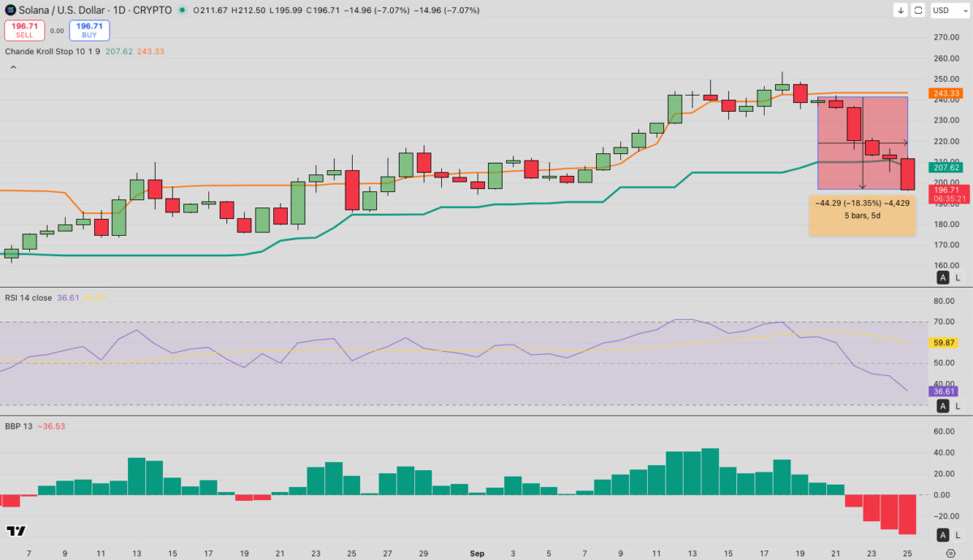Toggle auto scale 'A' on BBP pane
973x560 pixels.
click(943, 534)
